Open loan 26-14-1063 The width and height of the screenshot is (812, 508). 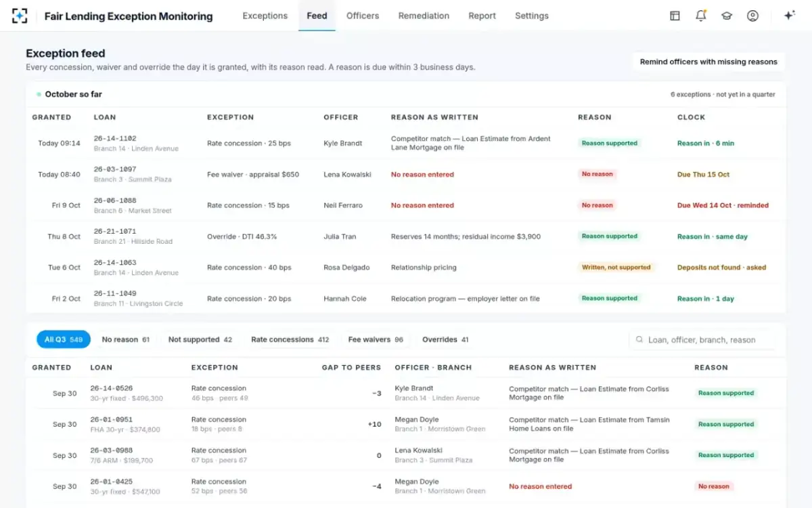pos(114,263)
